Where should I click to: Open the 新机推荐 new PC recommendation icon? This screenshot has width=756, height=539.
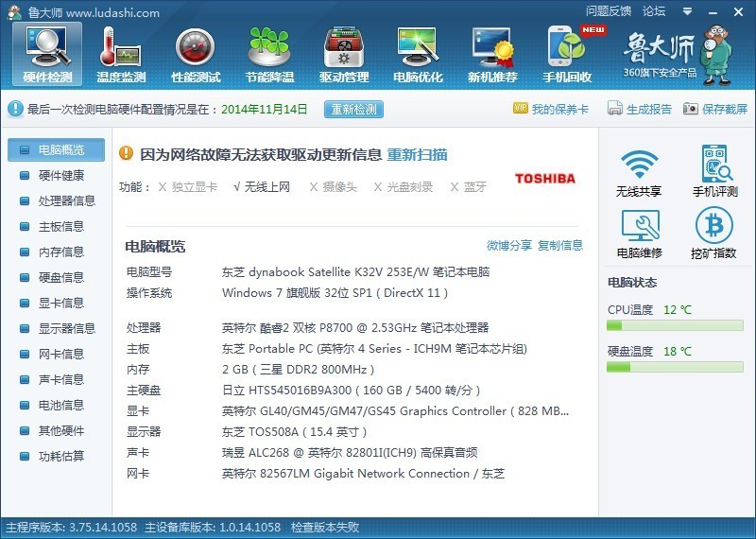492,55
